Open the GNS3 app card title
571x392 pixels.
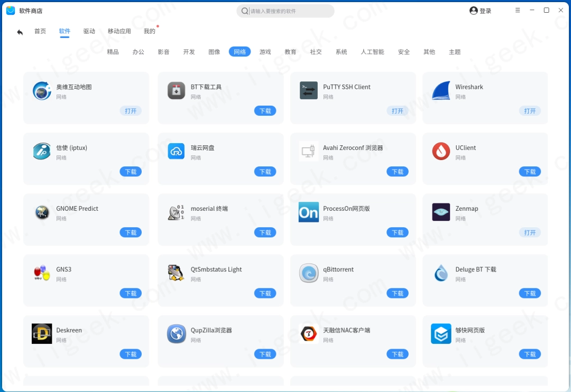(64, 269)
